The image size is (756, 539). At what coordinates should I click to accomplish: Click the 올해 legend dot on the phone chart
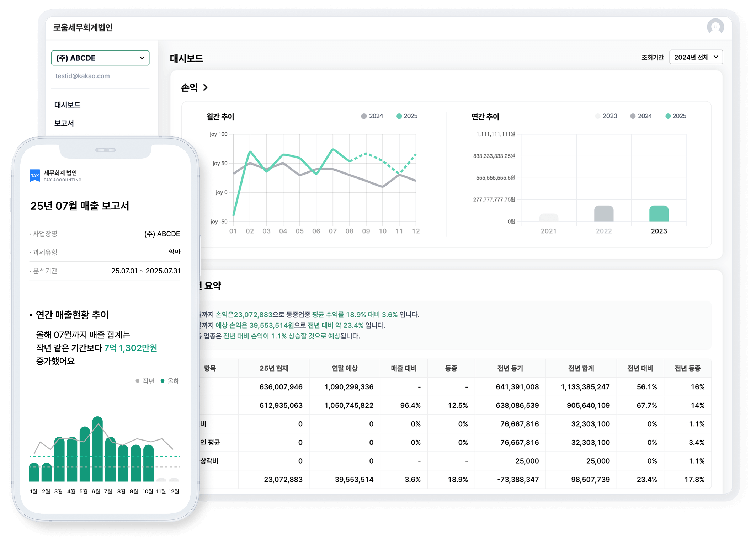click(163, 381)
